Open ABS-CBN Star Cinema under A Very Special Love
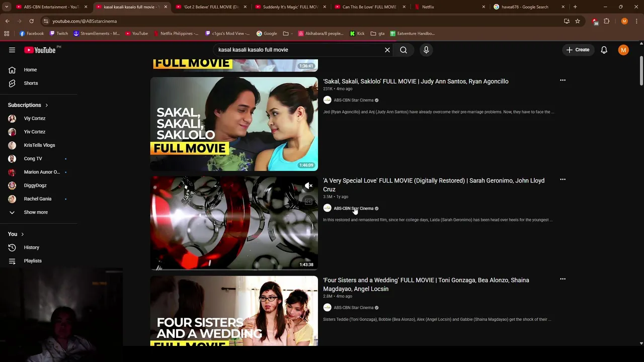Image resolution: width=644 pixels, height=362 pixels. (353, 208)
